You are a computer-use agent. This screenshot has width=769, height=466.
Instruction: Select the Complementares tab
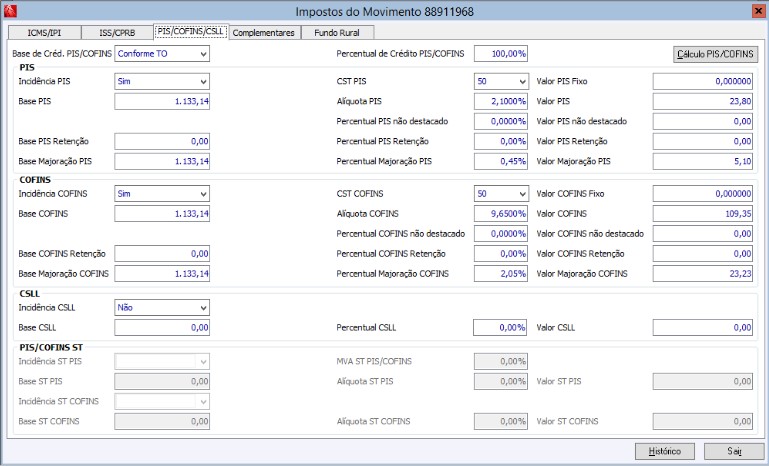(x=265, y=33)
